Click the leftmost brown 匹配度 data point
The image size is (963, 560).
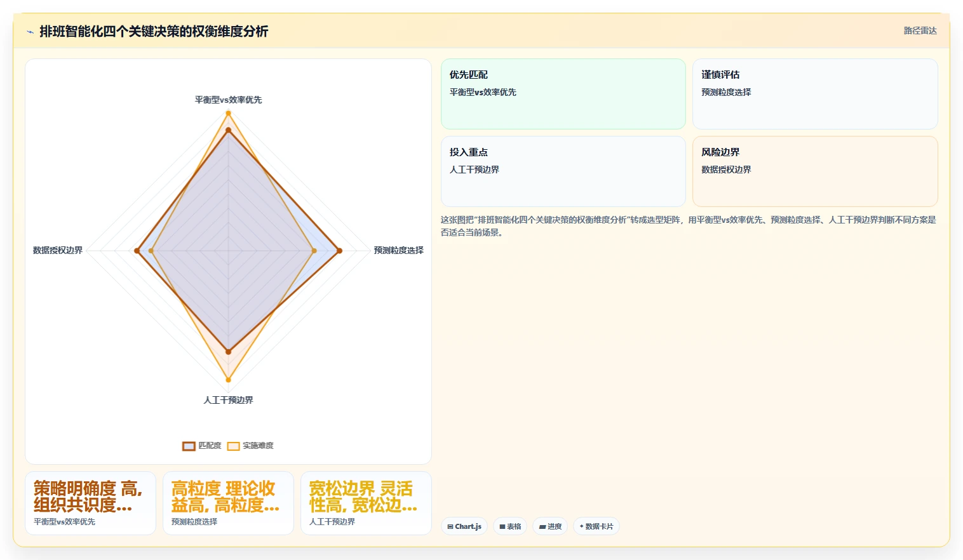tap(137, 251)
